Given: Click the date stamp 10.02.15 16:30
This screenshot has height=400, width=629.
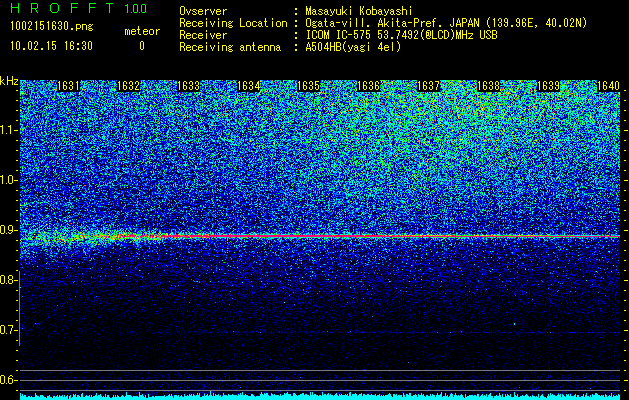Looking at the screenshot, I should [51, 46].
